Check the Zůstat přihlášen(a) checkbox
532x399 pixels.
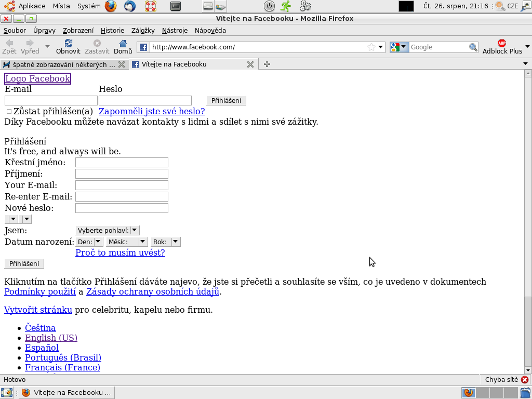(9, 111)
